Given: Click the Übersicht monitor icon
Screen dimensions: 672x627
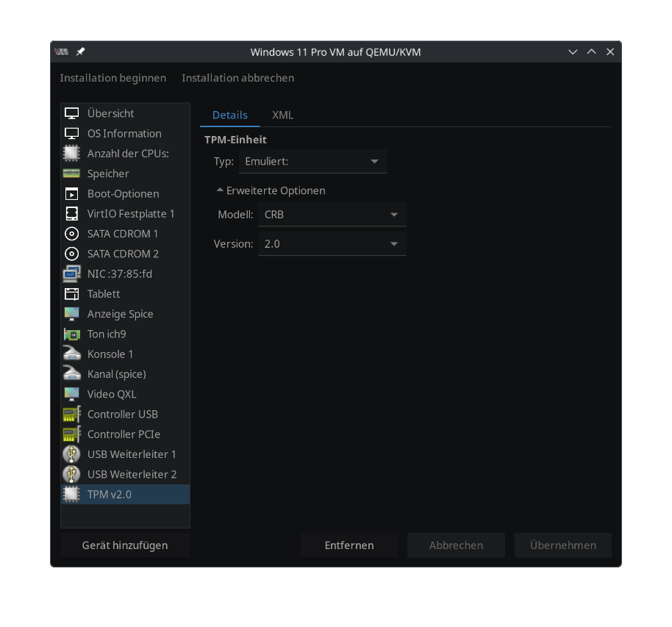Looking at the screenshot, I should click(71, 114).
